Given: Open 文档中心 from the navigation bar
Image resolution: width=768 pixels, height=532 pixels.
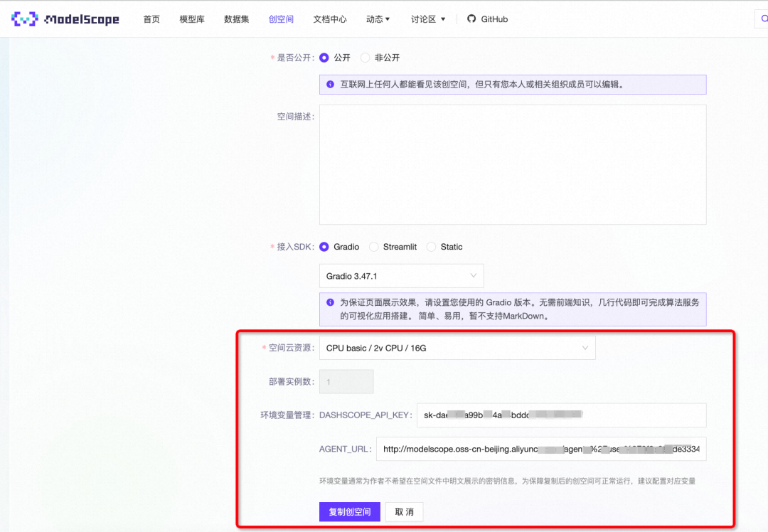Looking at the screenshot, I should click(329, 18).
